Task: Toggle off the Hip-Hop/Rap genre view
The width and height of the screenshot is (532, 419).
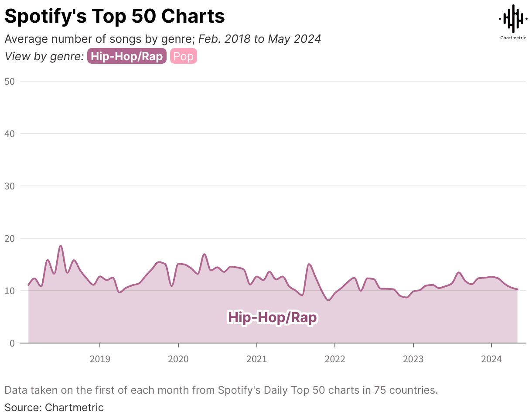Action: [126, 56]
